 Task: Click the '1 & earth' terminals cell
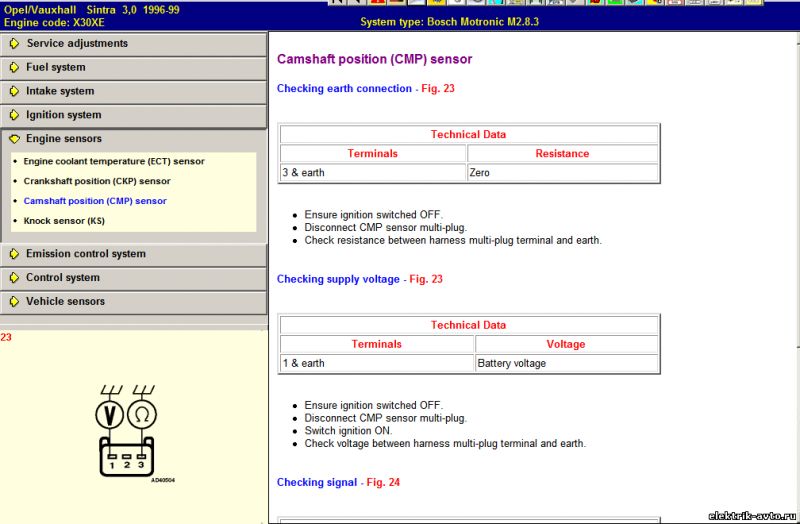[377, 363]
